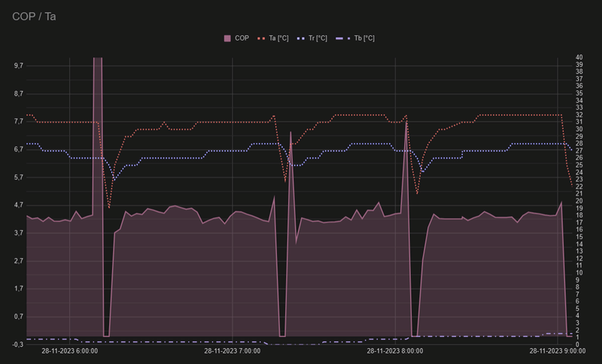This screenshot has width=602, height=364.
Task: Click the 28-11-2023 6:00:00 time label
Action: click(x=69, y=351)
